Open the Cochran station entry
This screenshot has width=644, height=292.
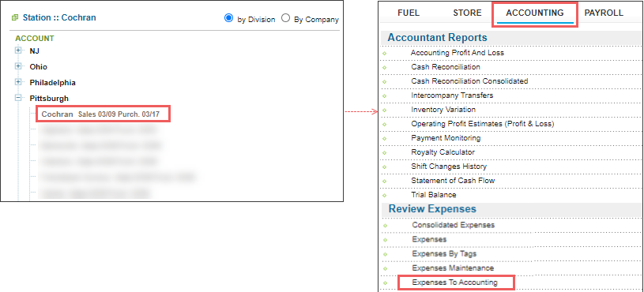[x=100, y=114]
